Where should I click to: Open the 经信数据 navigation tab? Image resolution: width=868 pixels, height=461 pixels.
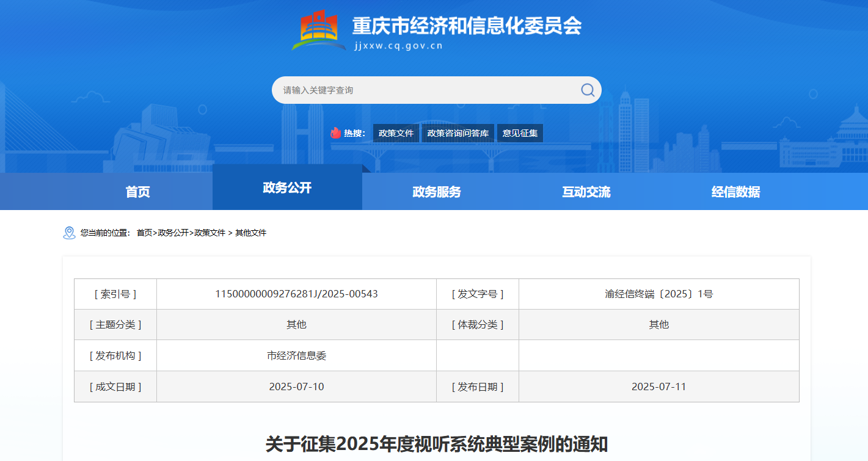[x=736, y=192]
